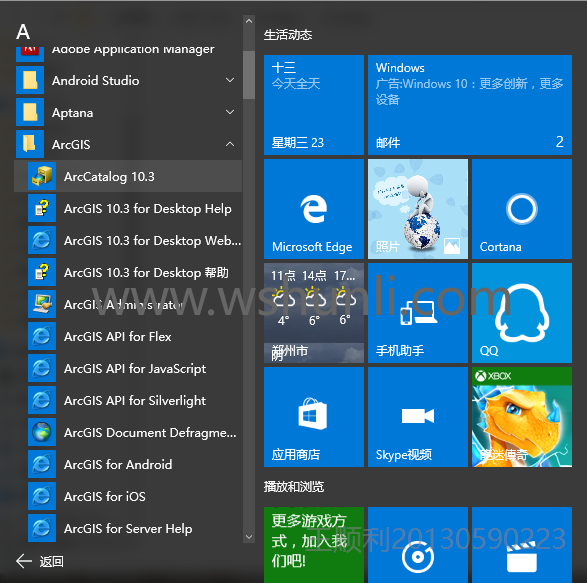The image size is (587, 583).
Task: Click the scrollbar down arrow
Action: coord(249,537)
